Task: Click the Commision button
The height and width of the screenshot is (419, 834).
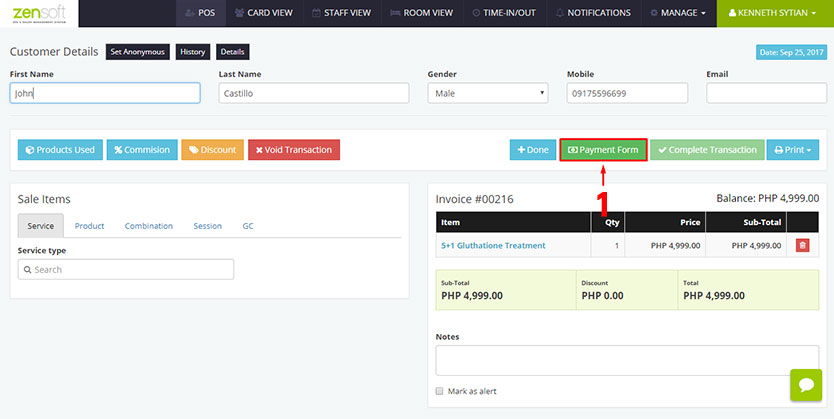Action: click(x=142, y=150)
